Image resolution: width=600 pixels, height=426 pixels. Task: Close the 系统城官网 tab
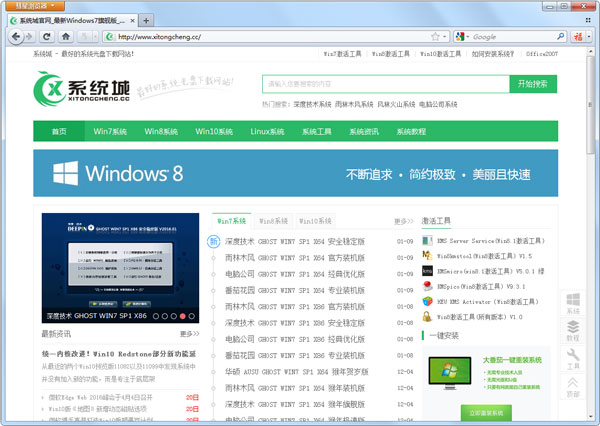[132, 21]
